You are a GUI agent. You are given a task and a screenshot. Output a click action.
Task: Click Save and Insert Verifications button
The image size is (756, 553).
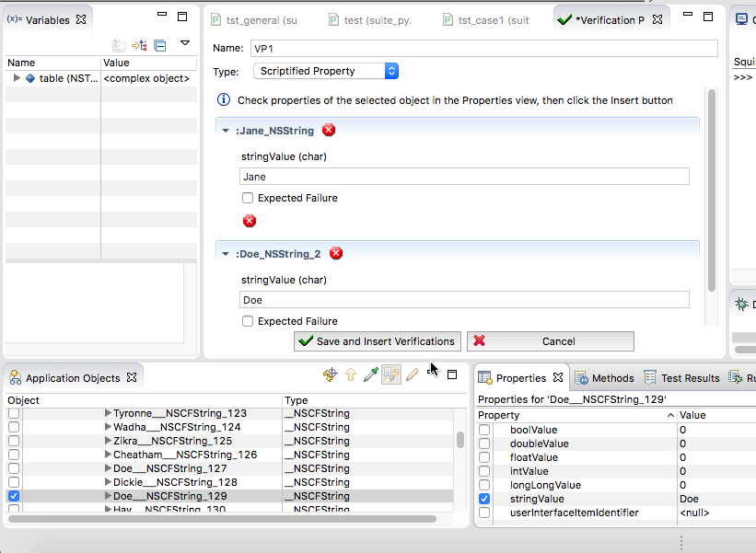377,341
